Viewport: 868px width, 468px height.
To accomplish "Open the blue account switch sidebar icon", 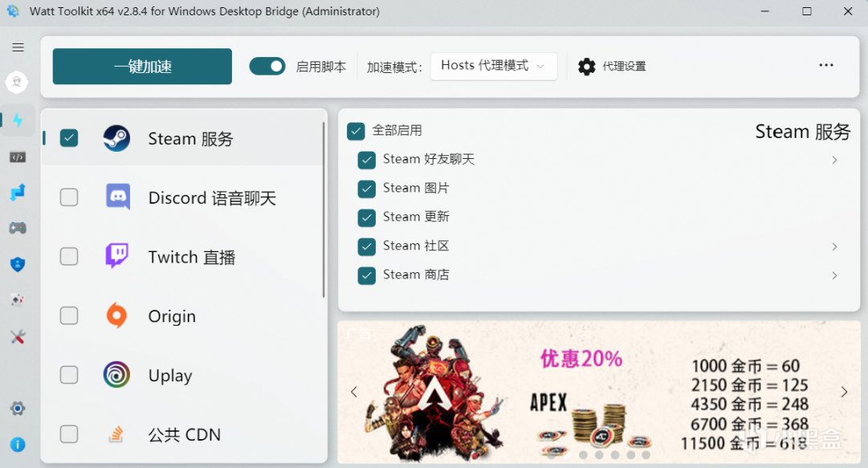I will pyautogui.click(x=18, y=193).
